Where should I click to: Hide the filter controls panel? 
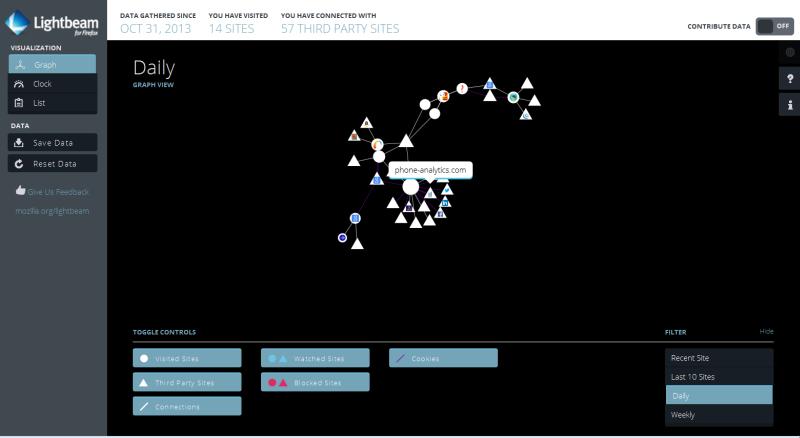pyautogui.click(x=766, y=331)
